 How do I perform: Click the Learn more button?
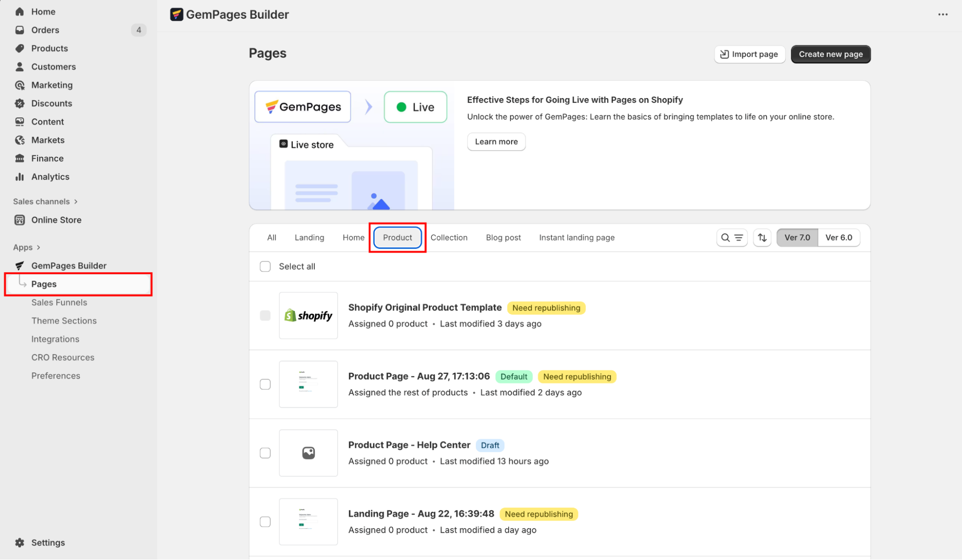[496, 142]
